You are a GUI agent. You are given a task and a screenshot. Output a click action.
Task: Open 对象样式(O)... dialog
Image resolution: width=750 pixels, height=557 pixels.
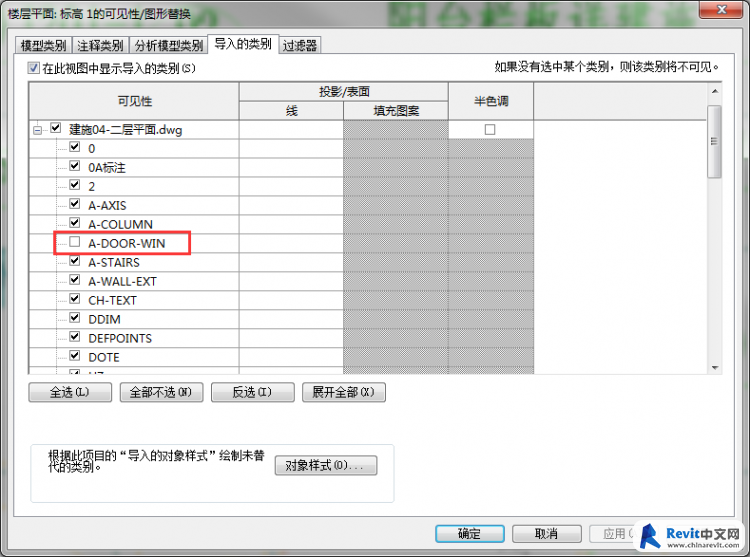[326, 465]
